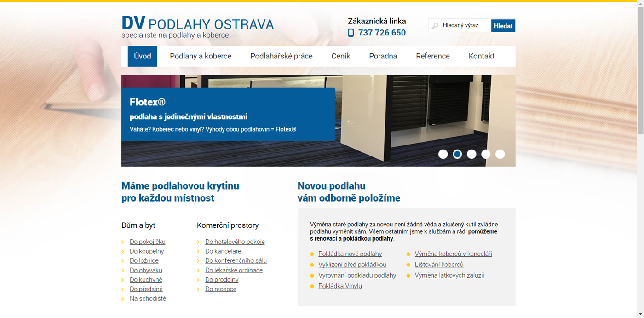Open the Podlahy a koberce menu
Screen dimensions: 644x318
(x=201, y=56)
